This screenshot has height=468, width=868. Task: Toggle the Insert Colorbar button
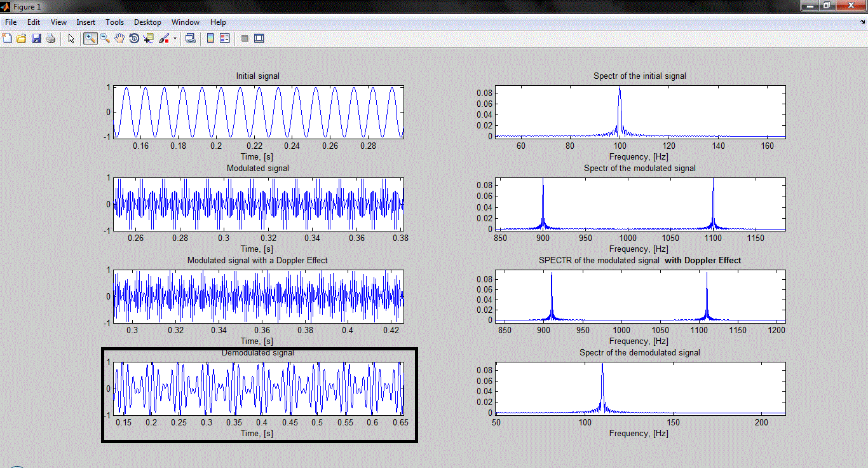210,39
